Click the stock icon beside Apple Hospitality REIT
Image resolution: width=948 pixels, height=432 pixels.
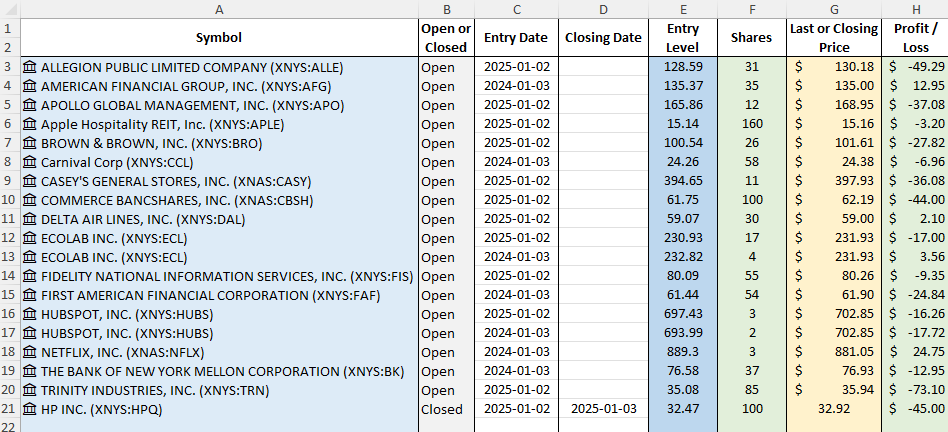click(x=29, y=124)
